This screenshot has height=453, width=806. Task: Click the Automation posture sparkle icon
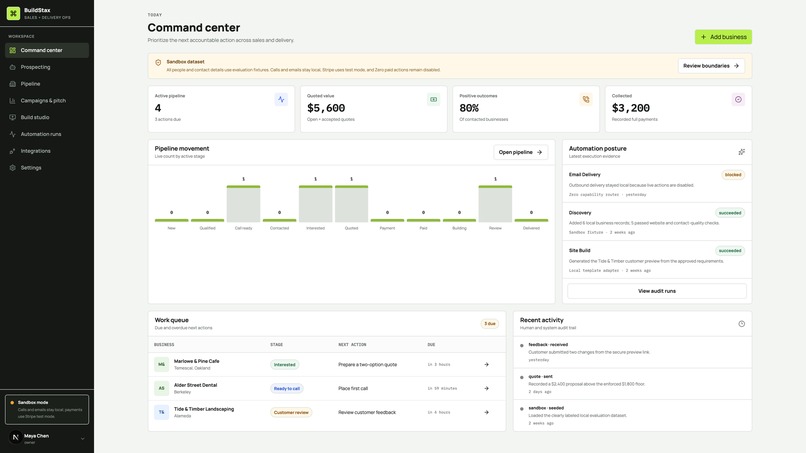[x=741, y=152]
